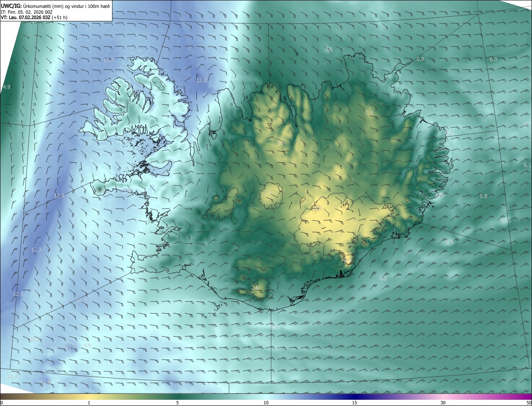
Task: Click the colorbar tick label 15
Action: click(355, 403)
